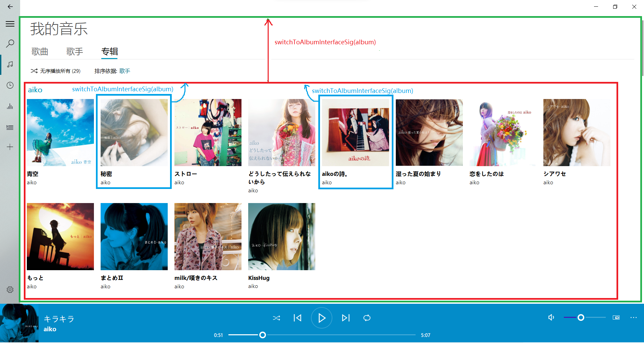This screenshot has height=343, width=644.
Task: Click the 5:07 total duration label
Action: pyautogui.click(x=426, y=335)
